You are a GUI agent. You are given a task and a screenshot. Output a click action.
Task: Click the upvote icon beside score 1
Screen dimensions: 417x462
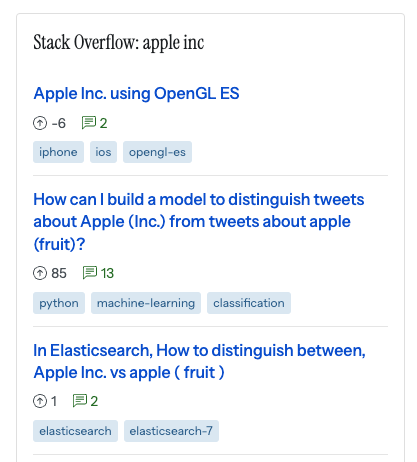40,401
